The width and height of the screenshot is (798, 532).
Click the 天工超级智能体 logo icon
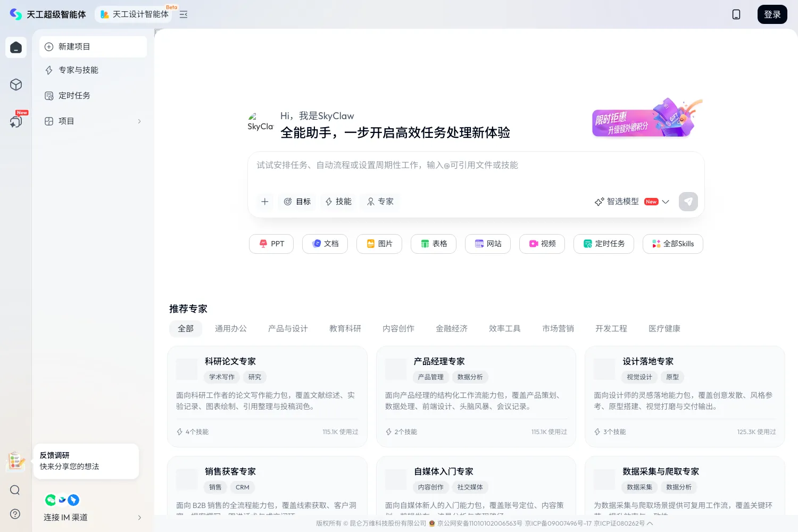click(16, 14)
